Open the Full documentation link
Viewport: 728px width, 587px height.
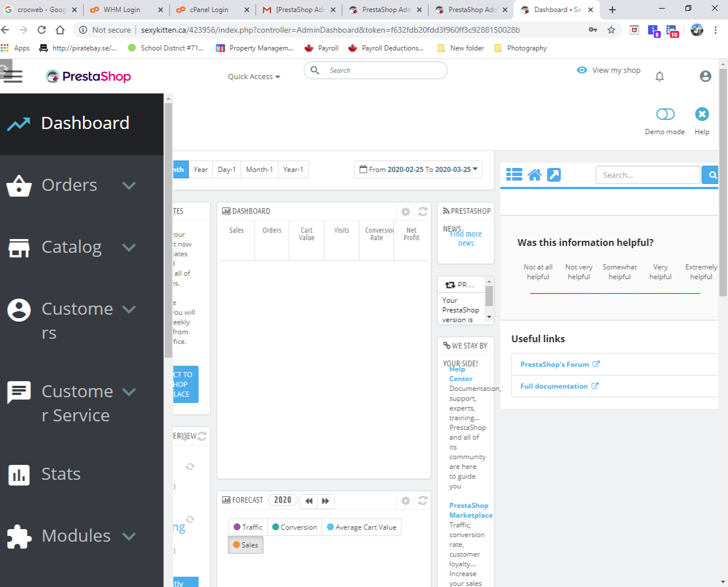coord(559,386)
